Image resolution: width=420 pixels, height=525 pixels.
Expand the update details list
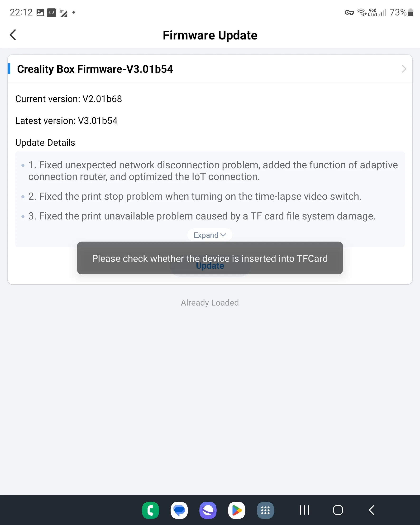point(210,235)
